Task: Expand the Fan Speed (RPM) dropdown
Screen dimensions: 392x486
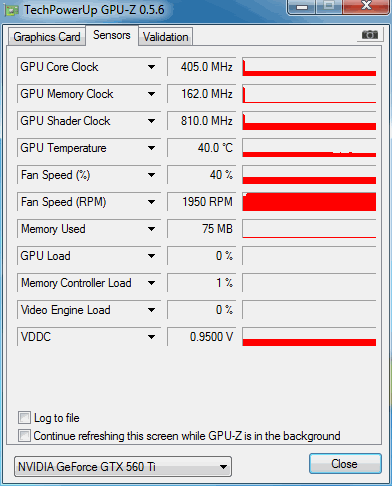Action: 151,202
